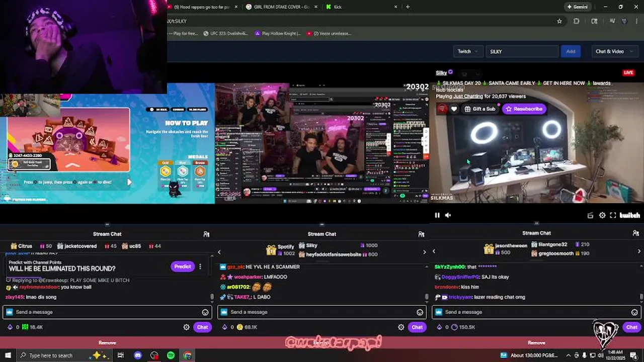Open emote picker in middle chat
Viewport: 644px width, 362px height.
[x=420, y=312]
